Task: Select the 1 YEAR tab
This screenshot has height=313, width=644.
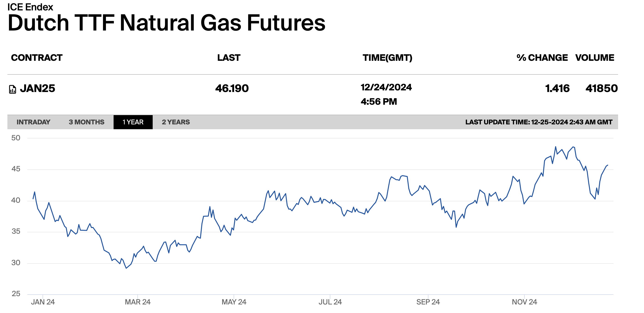Action: (x=133, y=122)
